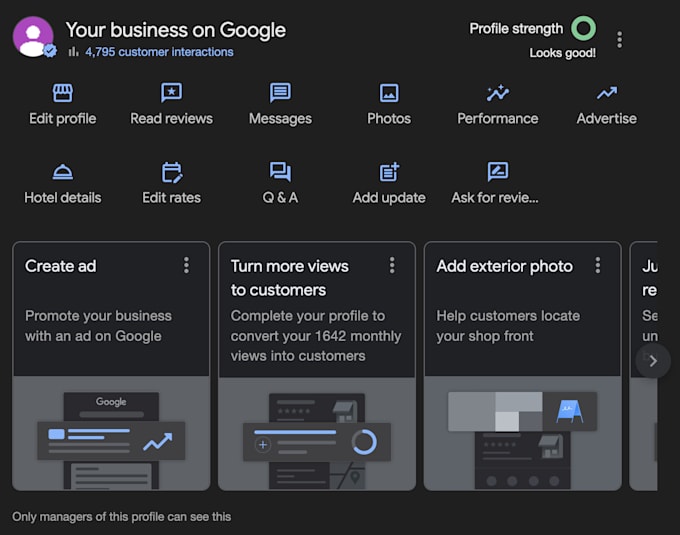Open the Hotel details bell icon

tap(63, 172)
